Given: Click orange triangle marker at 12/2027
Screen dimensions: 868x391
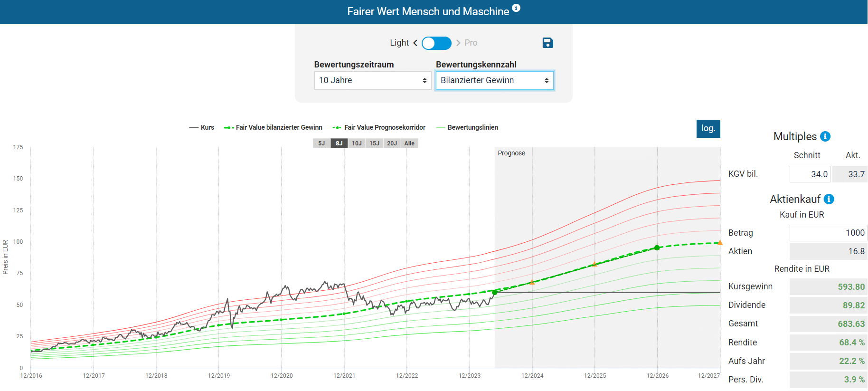Looking at the screenshot, I should 720,243.
